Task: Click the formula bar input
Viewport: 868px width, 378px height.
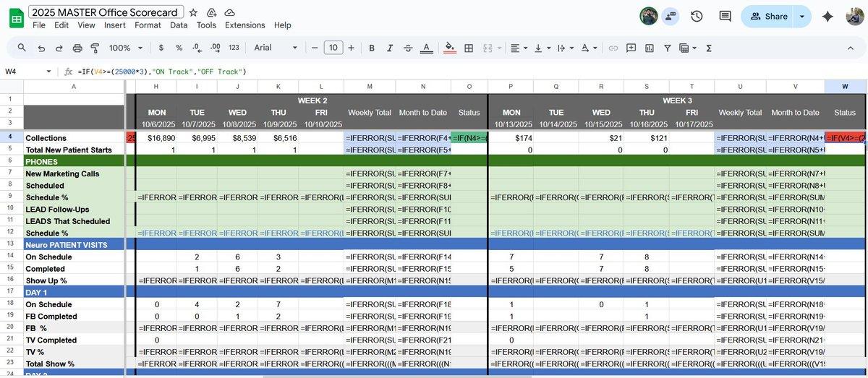Action: coord(470,72)
